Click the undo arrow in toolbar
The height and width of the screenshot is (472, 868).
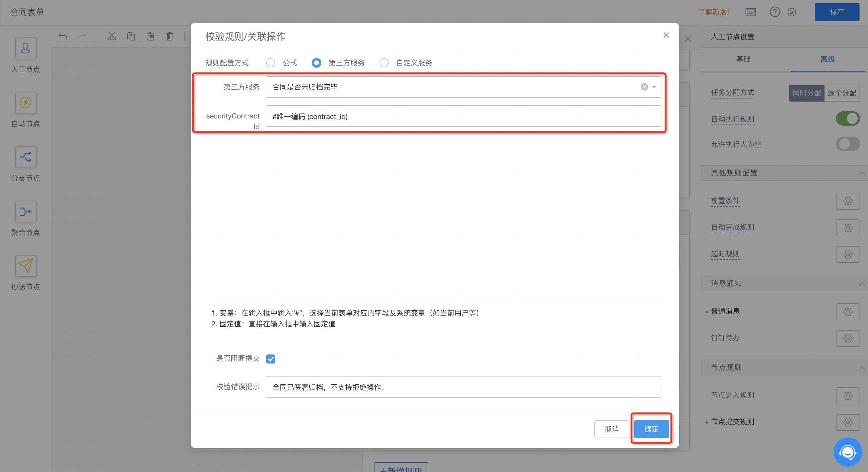(x=63, y=36)
